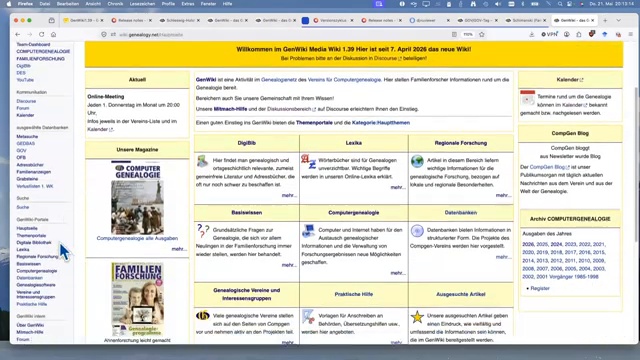Open the DigiBib section book icon

[202, 161]
